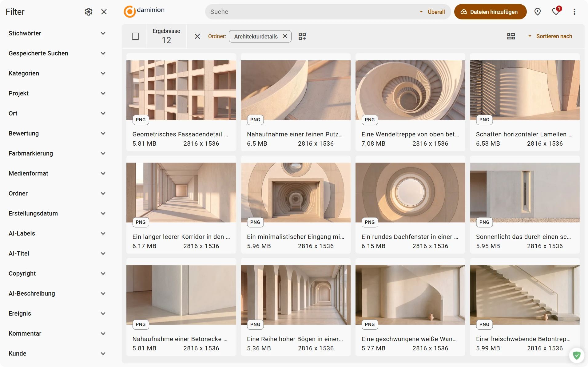The height and width of the screenshot is (367, 588).
Task: Click title 'Ein minimalistischer Eingang mi...'
Action: point(295,237)
